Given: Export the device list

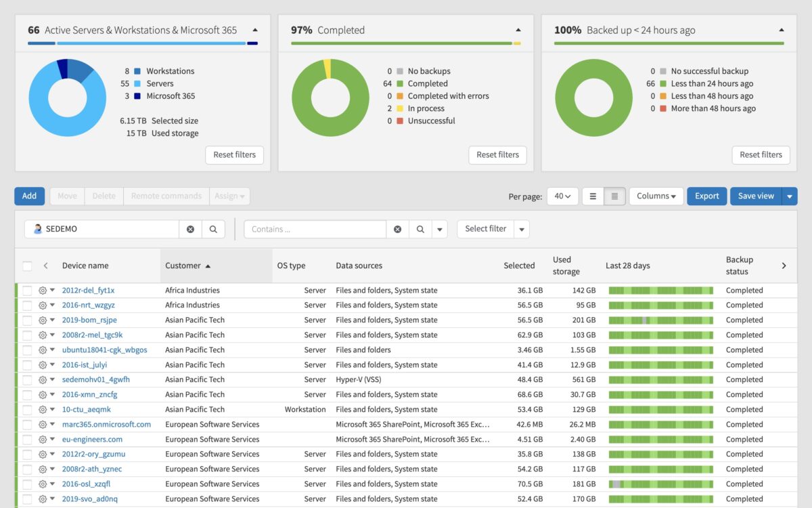Looking at the screenshot, I should point(706,196).
